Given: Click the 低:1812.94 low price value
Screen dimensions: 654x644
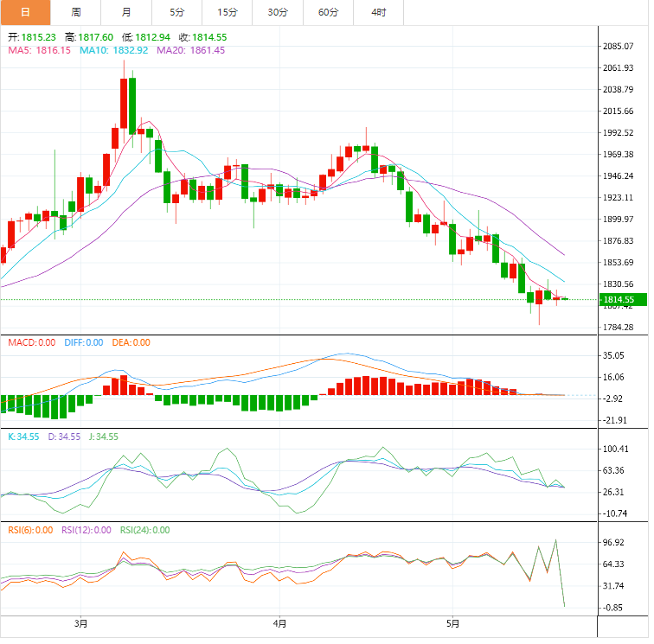Looking at the screenshot, I should (146, 37).
